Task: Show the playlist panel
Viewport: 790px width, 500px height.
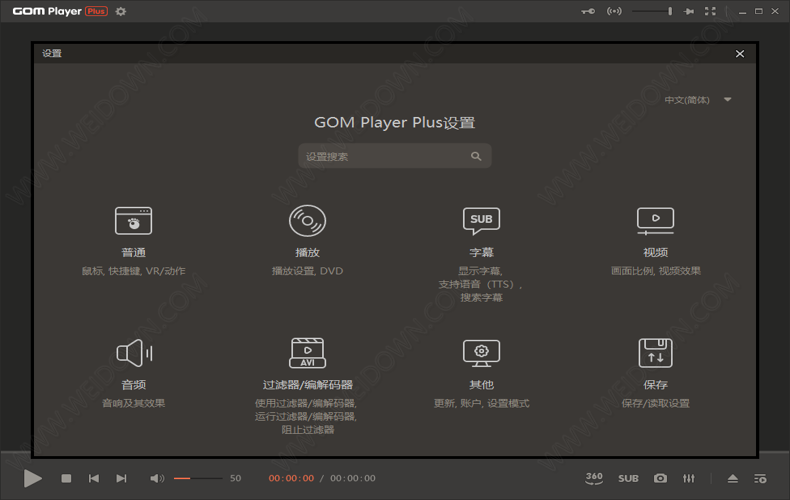Action: point(760,478)
